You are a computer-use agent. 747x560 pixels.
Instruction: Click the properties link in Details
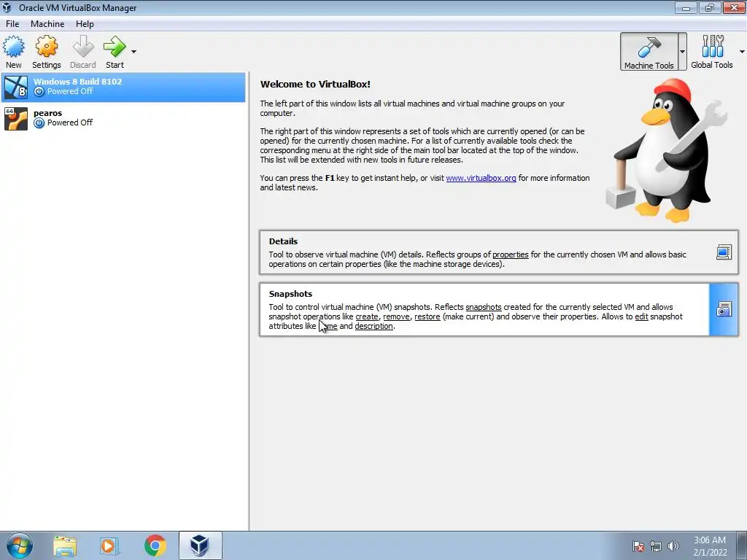510,254
